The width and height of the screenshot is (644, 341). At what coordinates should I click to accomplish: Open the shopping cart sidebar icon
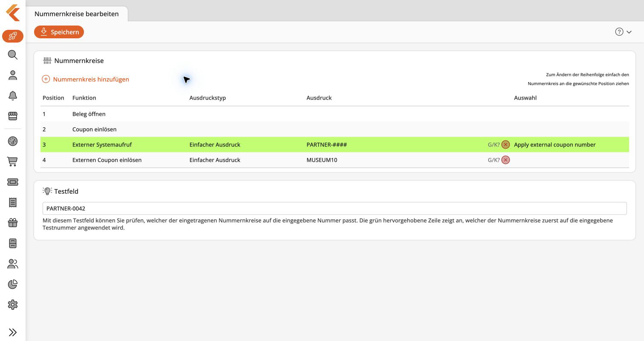(x=13, y=162)
